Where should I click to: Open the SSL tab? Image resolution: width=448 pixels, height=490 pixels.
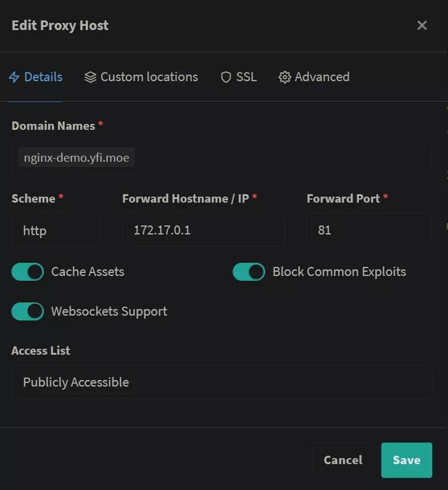[x=239, y=77]
